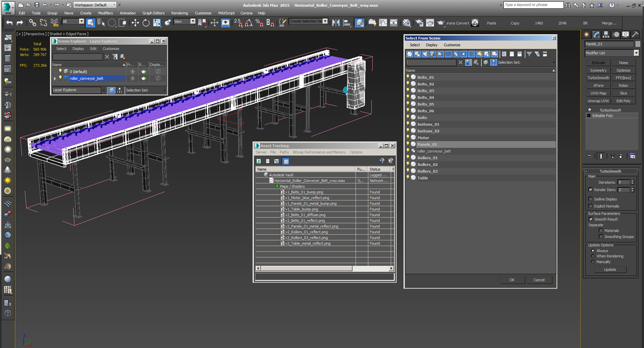Click the Mirror tool icon
This screenshot has width=644, height=348.
click(x=336, y=23)
